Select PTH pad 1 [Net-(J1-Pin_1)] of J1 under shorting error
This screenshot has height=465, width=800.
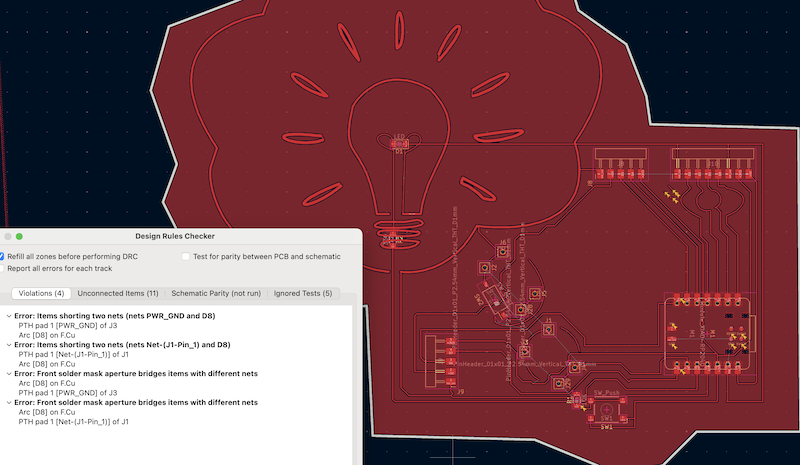click(x=73, y=354)
